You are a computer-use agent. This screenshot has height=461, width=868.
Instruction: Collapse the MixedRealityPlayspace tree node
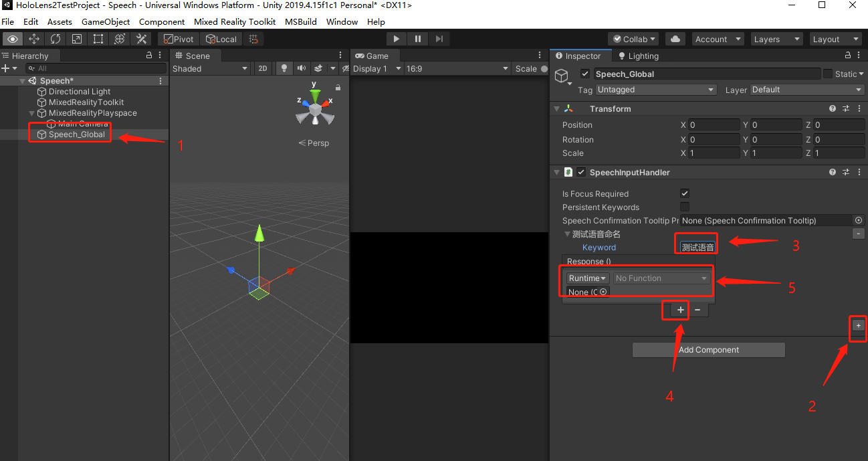tap(31, 113)
